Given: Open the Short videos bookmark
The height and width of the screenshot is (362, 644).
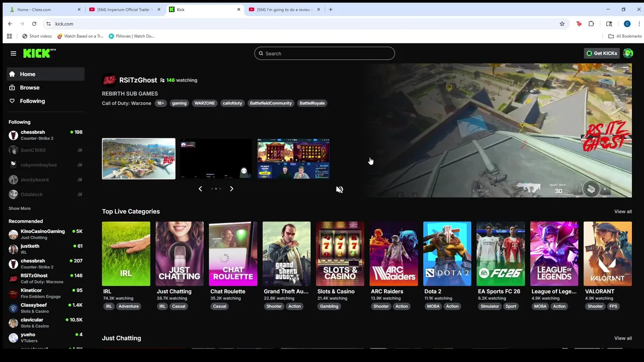Looking at the screenshot, I should pyautogui.click(x=37, y=36).
